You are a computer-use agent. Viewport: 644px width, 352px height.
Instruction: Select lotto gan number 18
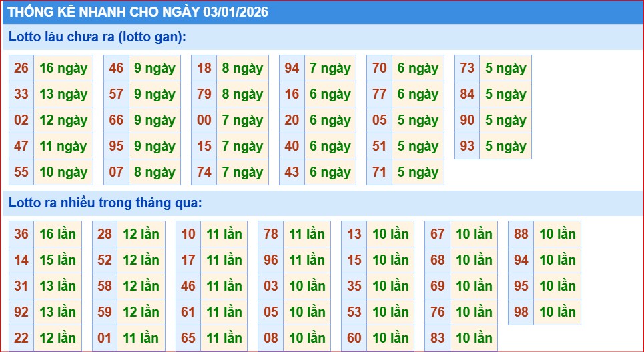(x=204, y=68)
